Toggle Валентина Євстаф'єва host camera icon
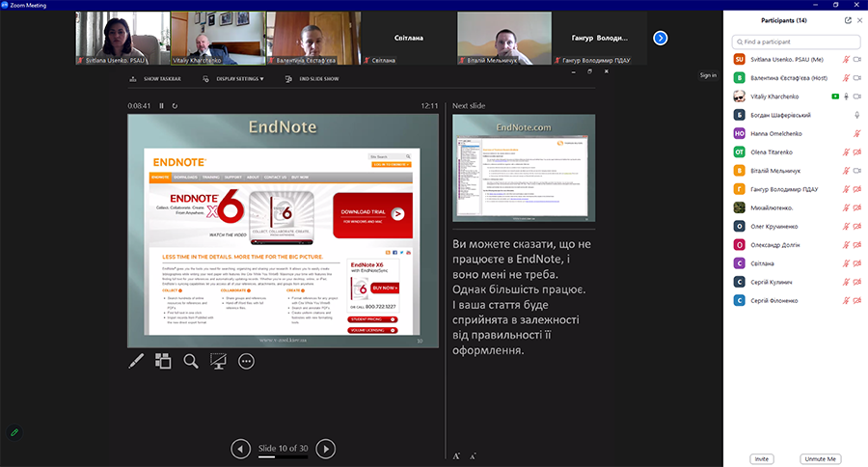The height and width of the screenshot is (467, 868). [857, 78]
